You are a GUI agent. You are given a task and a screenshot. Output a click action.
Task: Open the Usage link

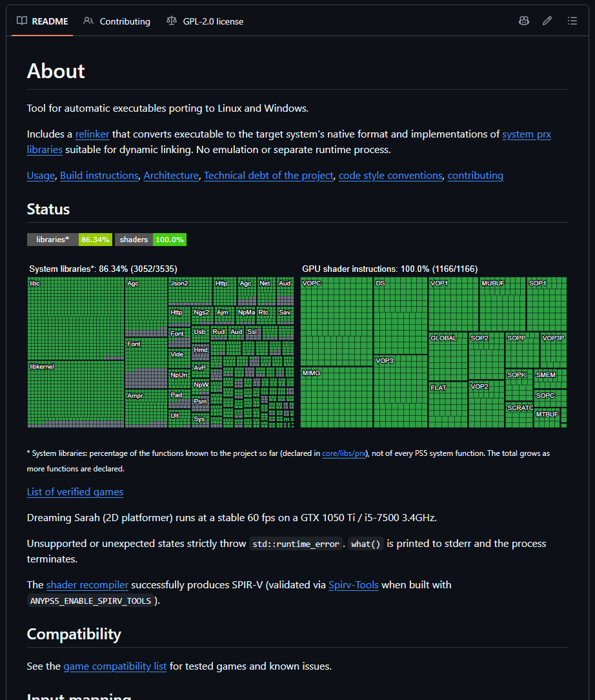(41, 176)
